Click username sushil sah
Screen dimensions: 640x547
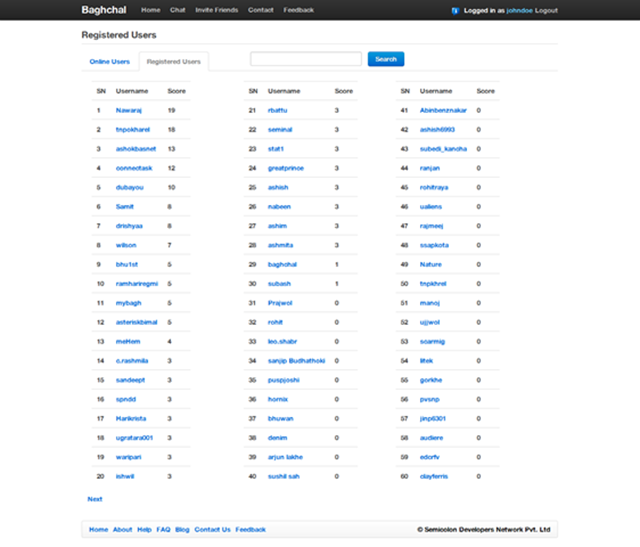tap(284, 476)
